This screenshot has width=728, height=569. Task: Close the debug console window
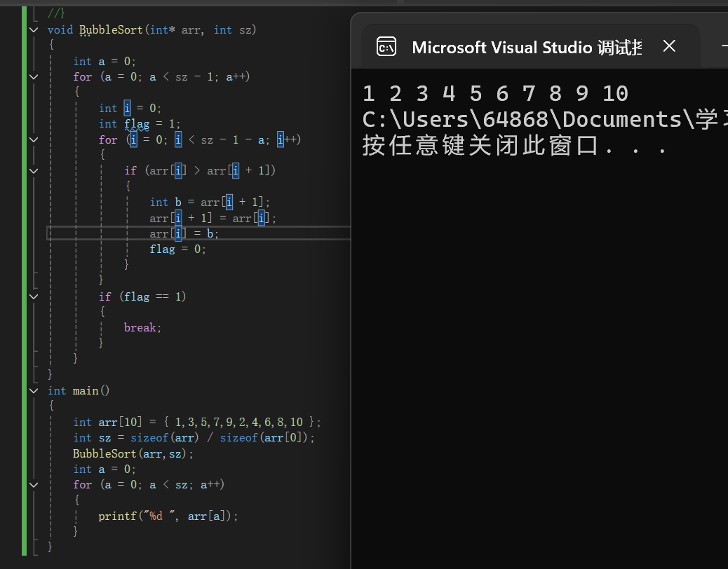click(x=669, y=46)
